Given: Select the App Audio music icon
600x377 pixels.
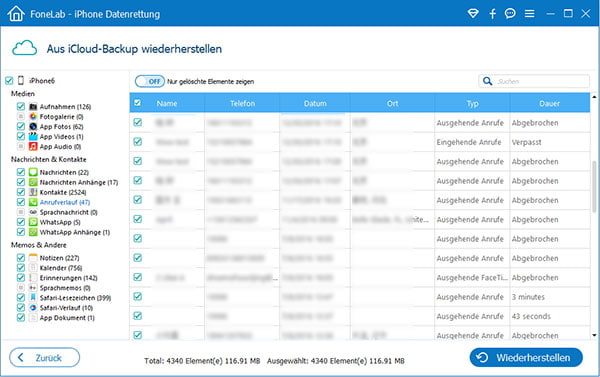Looking at the screenshot, I should coord(33,146).
